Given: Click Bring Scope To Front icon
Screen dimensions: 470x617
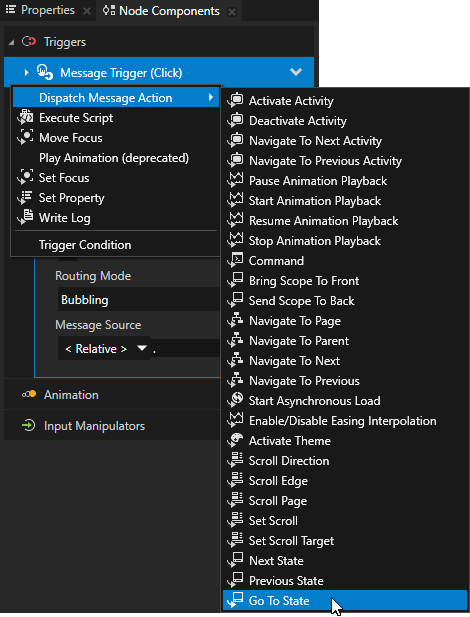Looking at the screenshot, I should [x=236, y=280].
